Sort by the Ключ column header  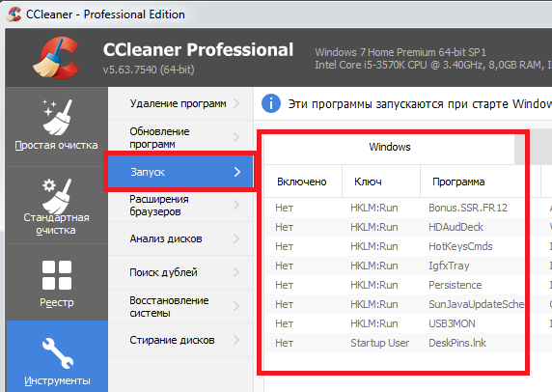coord(381,182)
